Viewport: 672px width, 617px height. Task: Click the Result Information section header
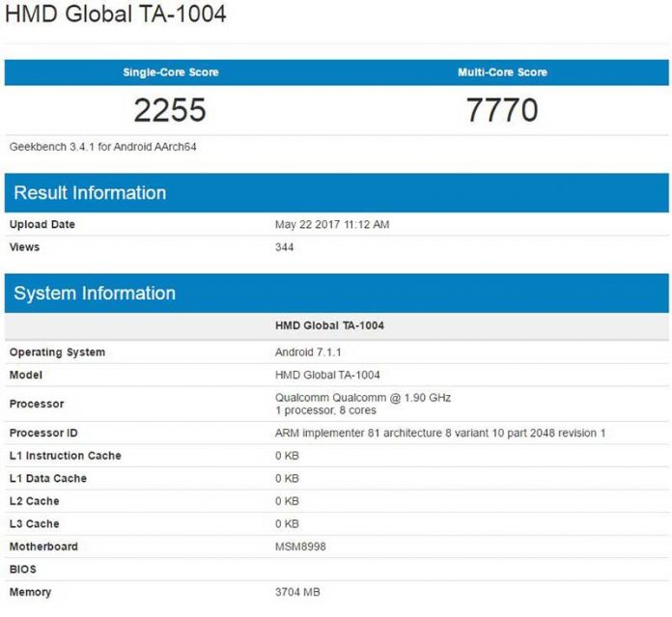90,193
